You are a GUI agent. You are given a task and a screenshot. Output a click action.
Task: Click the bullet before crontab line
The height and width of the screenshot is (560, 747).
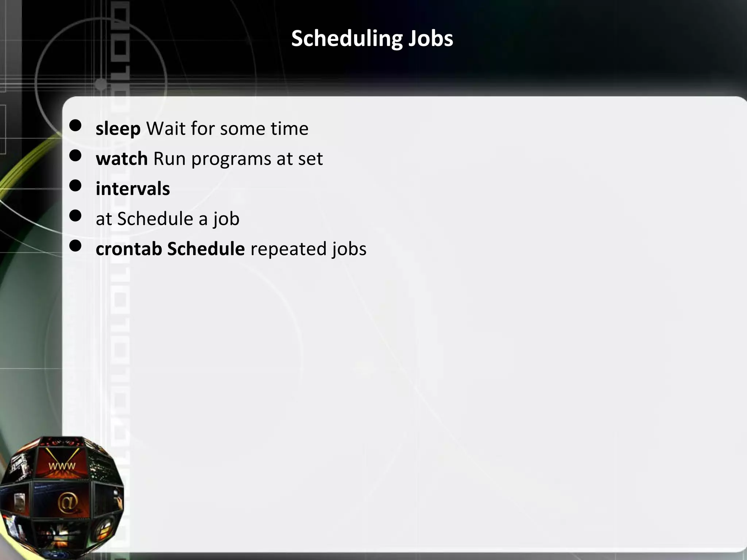(x=76, y=246)
